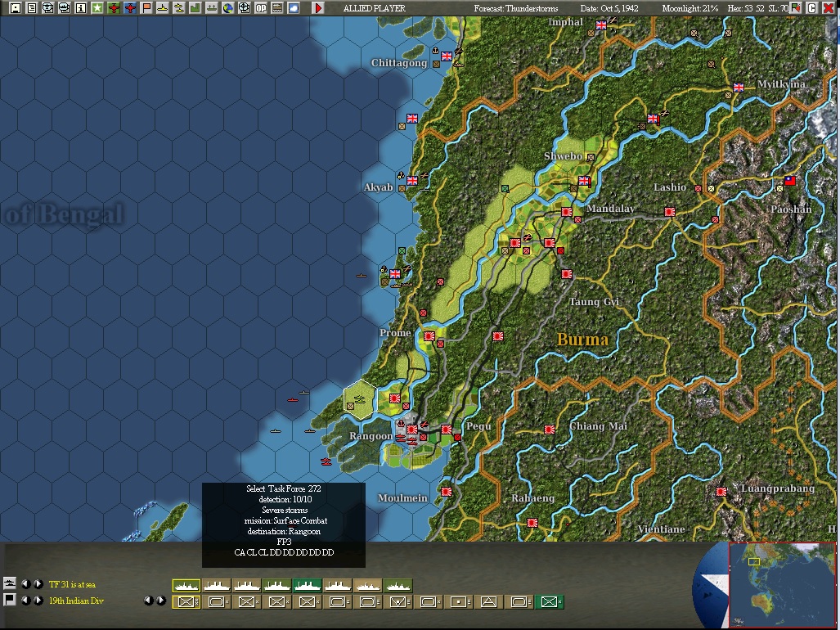Select the yellow-highlighted task force ship button
Image resolution: width=840 pixels, height=630 pixels.
(186, 586)
